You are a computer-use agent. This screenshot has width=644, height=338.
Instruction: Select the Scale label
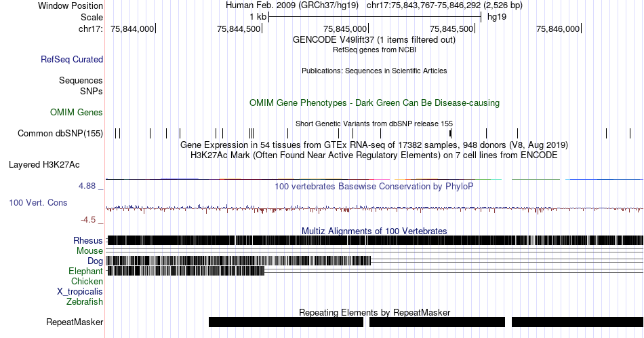92,17
